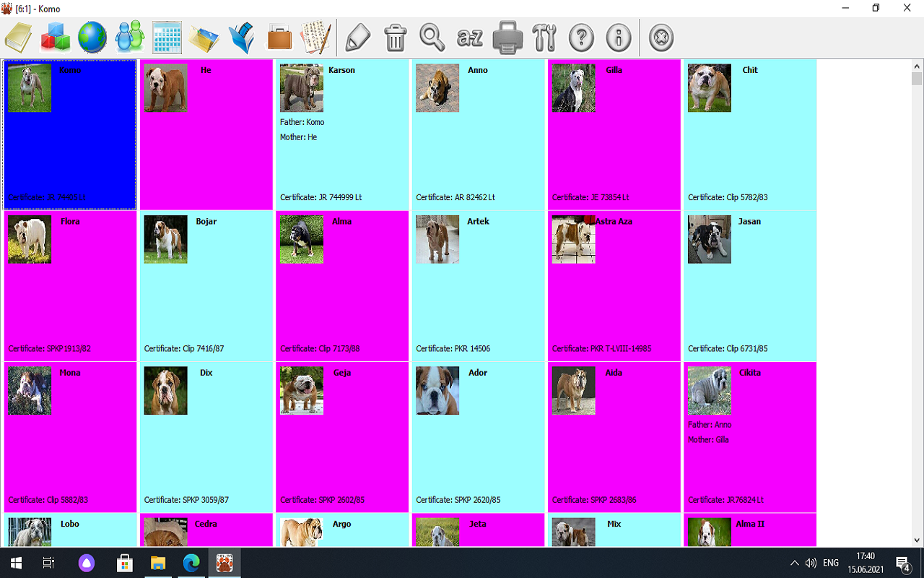Open search with the magnifying glass icon
The image size is (924, 578).
[x=432, y=37]
